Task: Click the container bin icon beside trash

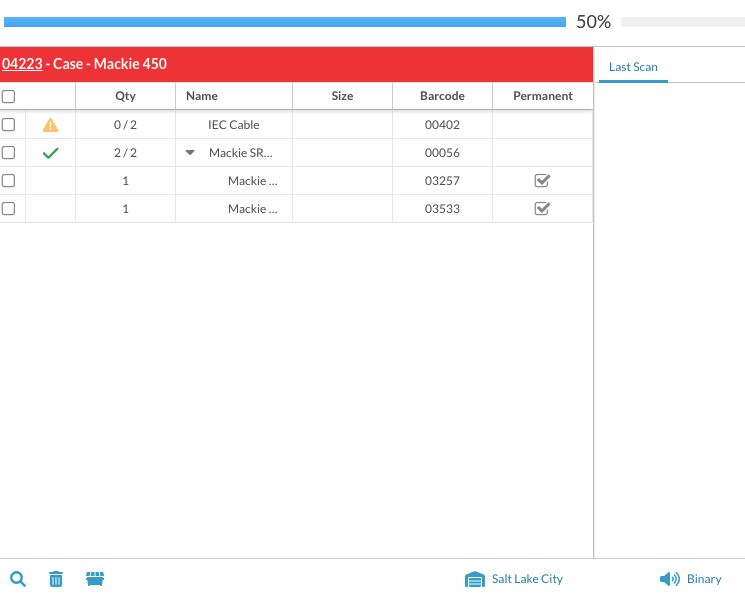Action: coord(95,579)
